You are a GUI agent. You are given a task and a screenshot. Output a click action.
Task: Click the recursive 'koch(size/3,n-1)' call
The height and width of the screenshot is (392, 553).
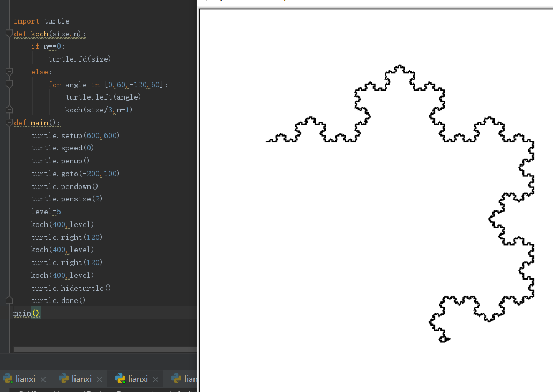coord(99,110)
